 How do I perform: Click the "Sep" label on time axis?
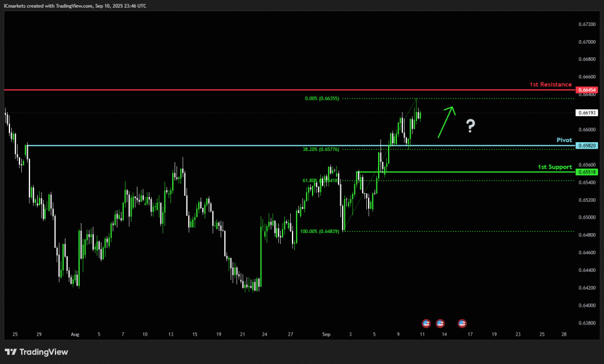click(x=326, y=335)
